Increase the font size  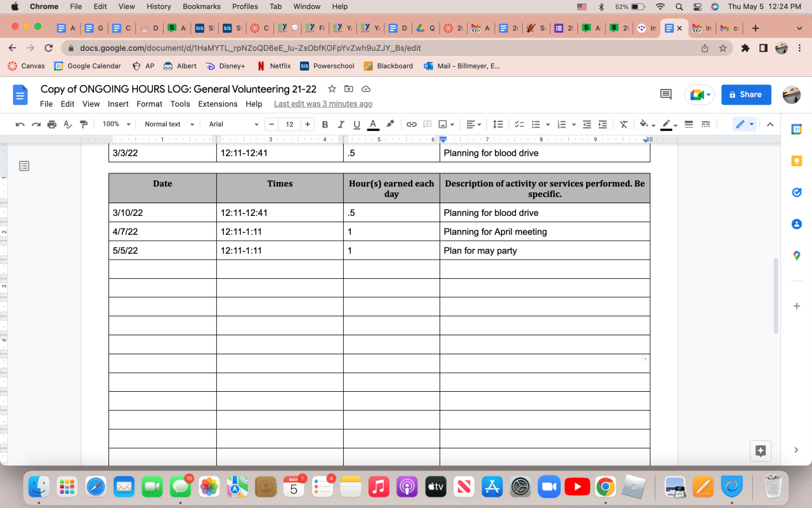[308, 124]
